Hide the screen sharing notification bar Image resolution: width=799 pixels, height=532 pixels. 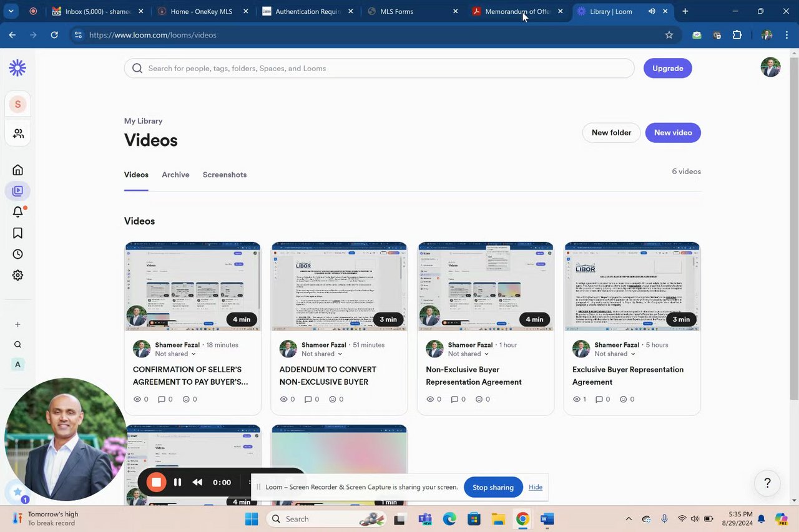(536, 487)
